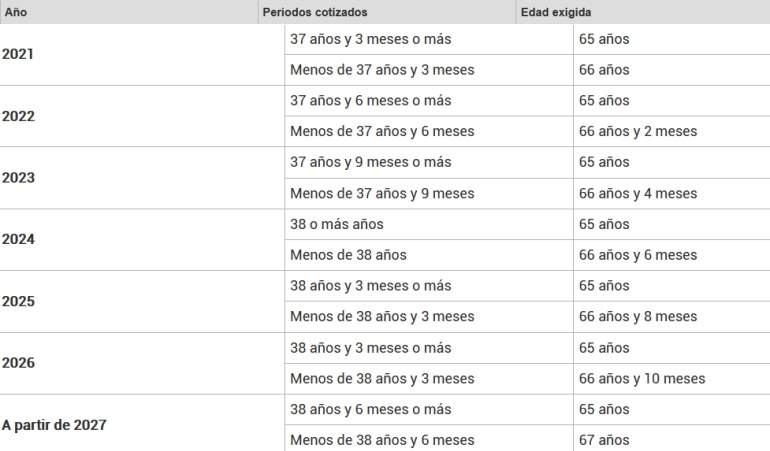This screenshot has height=451, width=770.
Task: Click the Menos de 37 años y 6 meses cell
Action: tap(429, 131)
